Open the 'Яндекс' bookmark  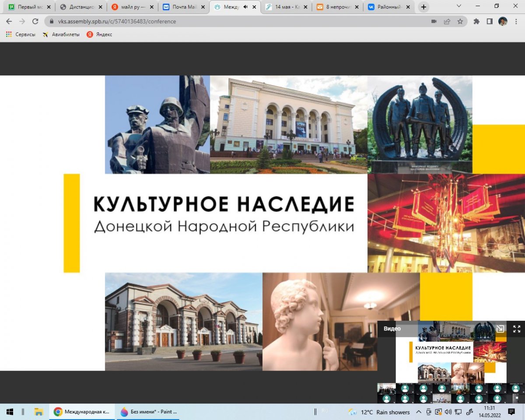pos(99,35)
